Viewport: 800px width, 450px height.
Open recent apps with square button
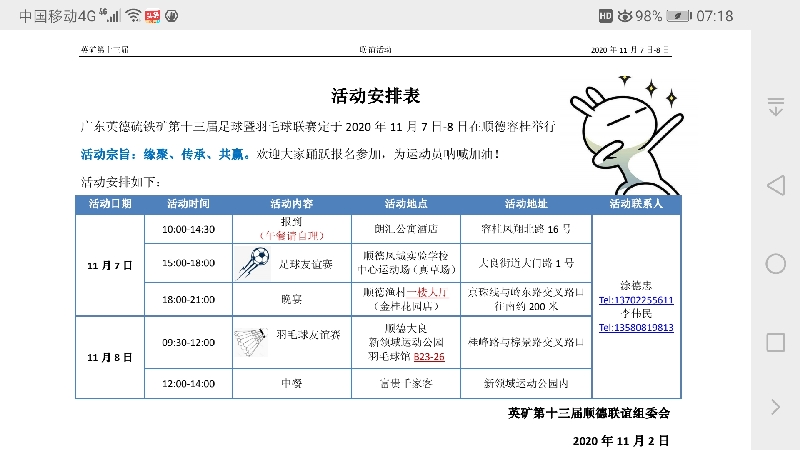click(775, 343)
